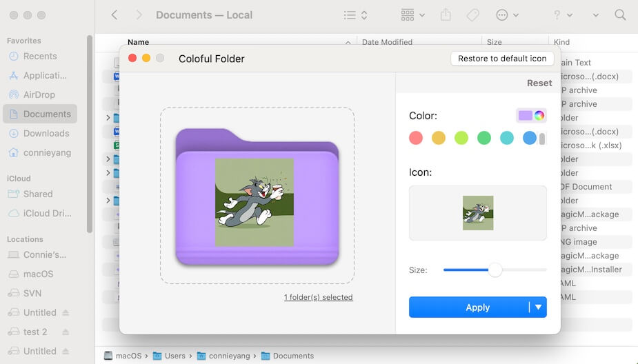Screen dimensions: 638x364
Task: Click the Reset button
Action: [x=539, y=83]
